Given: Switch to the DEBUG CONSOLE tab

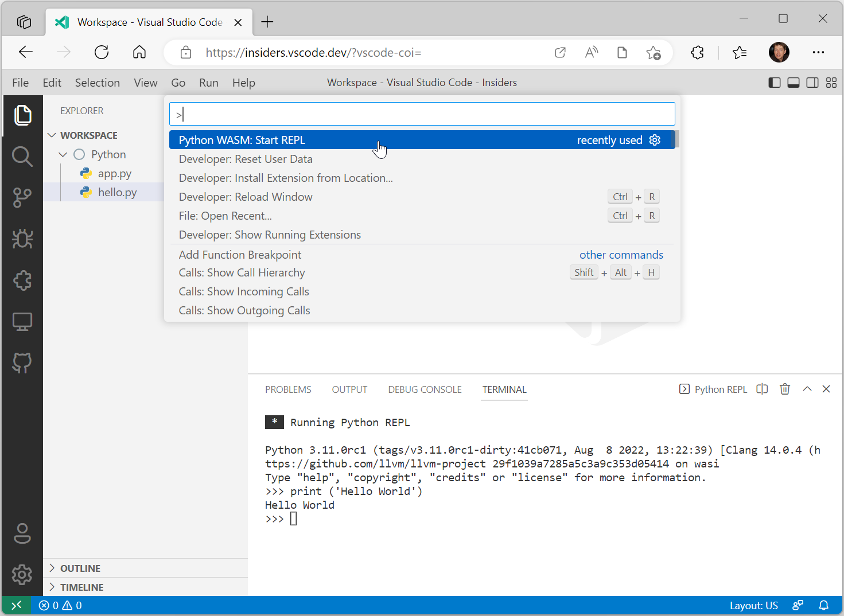Looking at the screenshot, I should (x=425, y=389).
